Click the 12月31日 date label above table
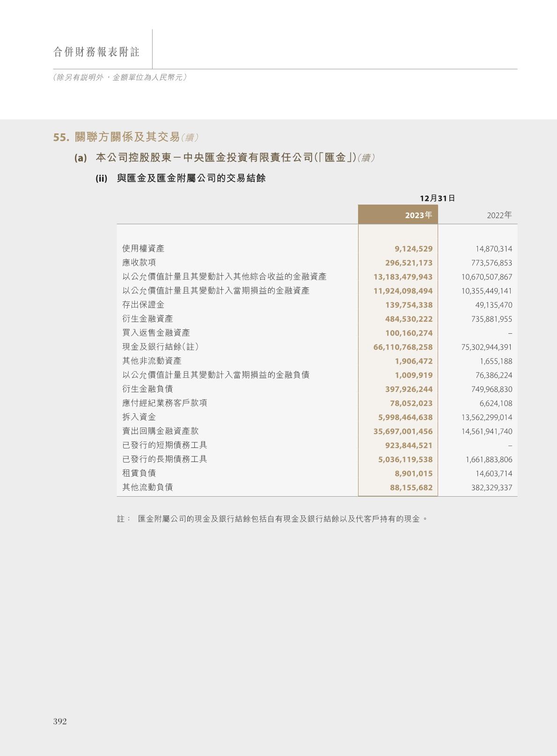 click(x=437, y=198)
